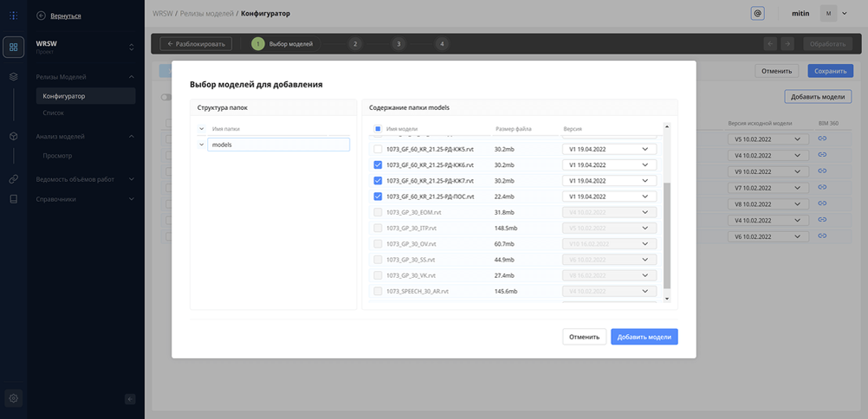Viewport: 868px width, 419px height.
Task: Toggle the switch behind the dialog
Action: click(166, 98)
